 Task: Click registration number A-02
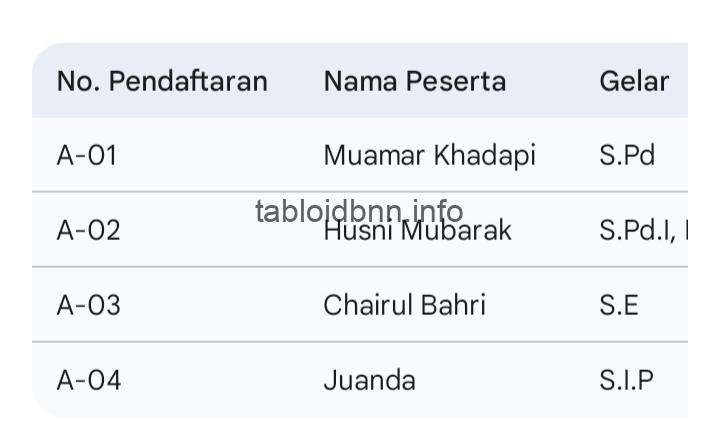[88, 230]
